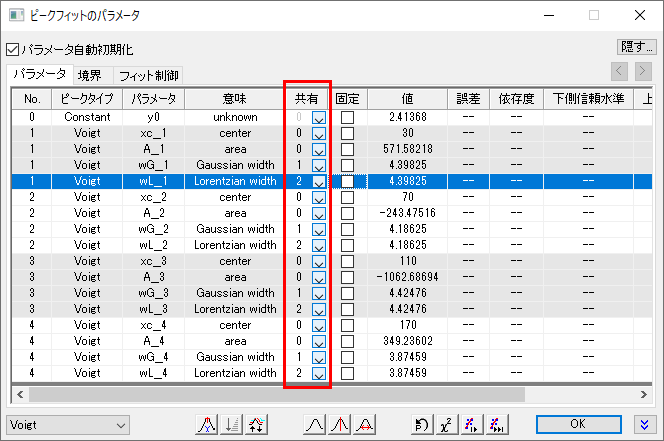Viewport: 664px width, 441px height.
Task: Check the 固定 box for wG_1 row
Action: pyautogui.click(x=347, y=165)
